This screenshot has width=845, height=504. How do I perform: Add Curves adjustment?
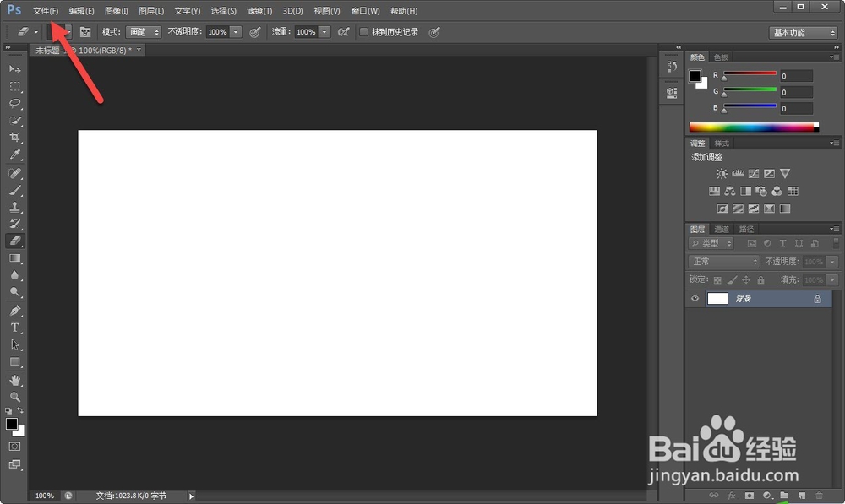[754, 173]
